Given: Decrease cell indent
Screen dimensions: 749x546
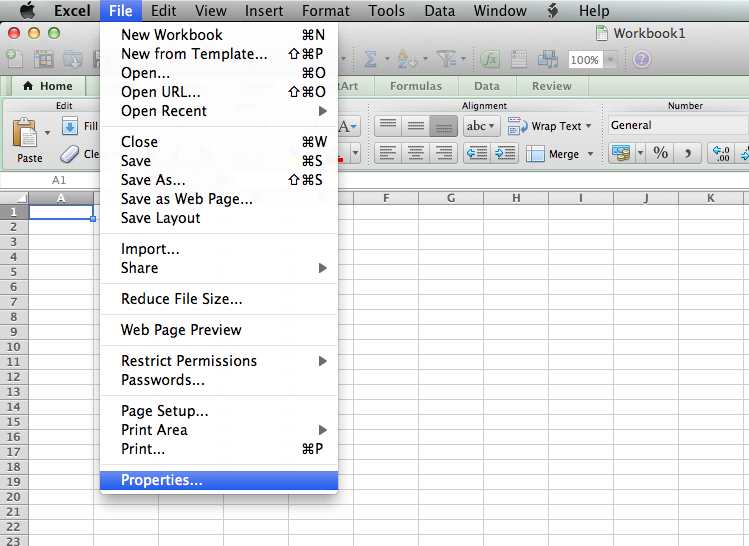Looking at the screenshot, I should 477,154.
